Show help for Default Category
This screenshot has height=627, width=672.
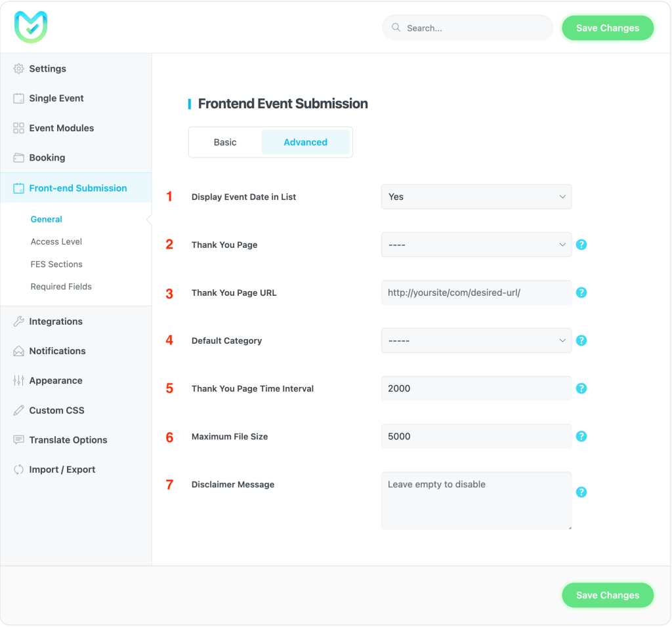click(x=581, y=340)
